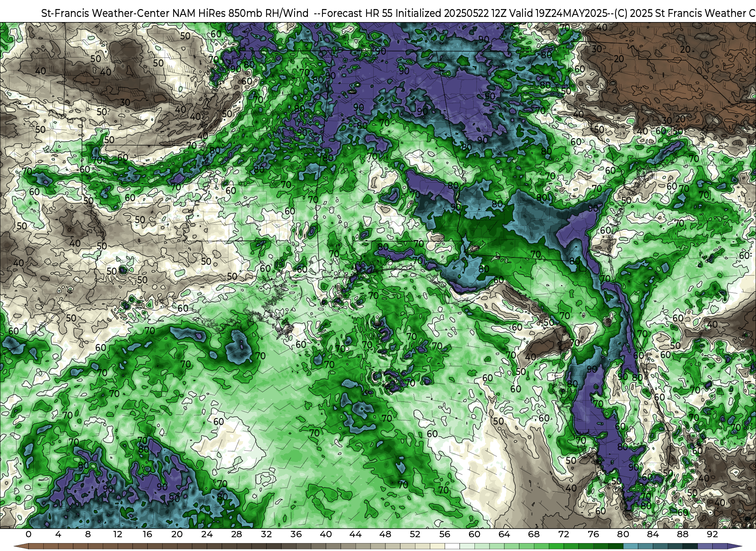Click the colorbar tick label 64
Viewport: 756px width, 551px height.
tap(504, 534)
